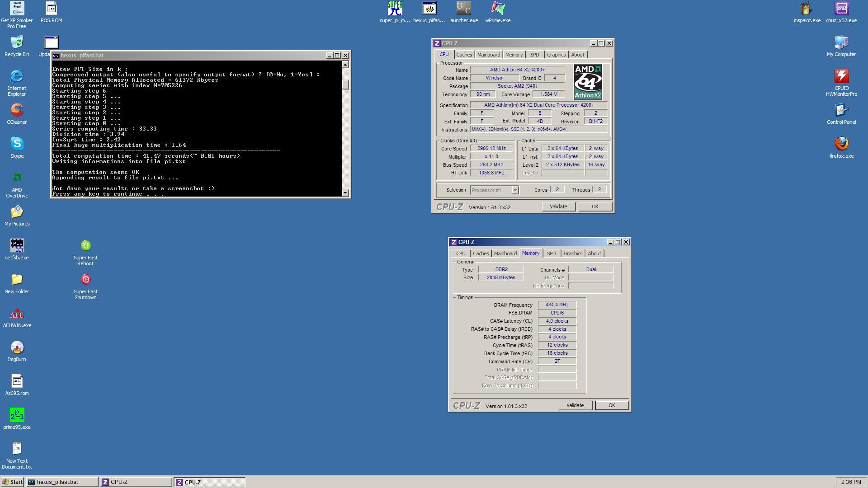The height and width of the screenshot is (488, 868).
Task: Select the New Folder icon
Action: coord(17,283)
